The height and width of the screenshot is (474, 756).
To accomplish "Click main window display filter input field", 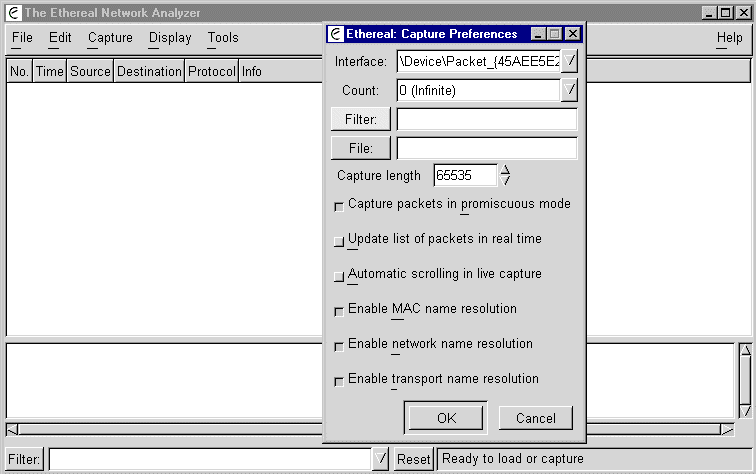I will click(x=210, y=459).
